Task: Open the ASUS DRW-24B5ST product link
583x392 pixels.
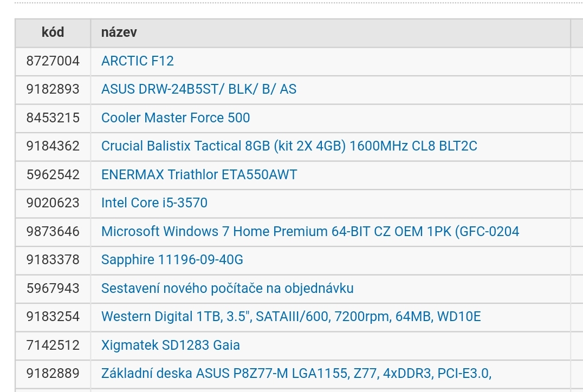Action: [x=198, y=89]
